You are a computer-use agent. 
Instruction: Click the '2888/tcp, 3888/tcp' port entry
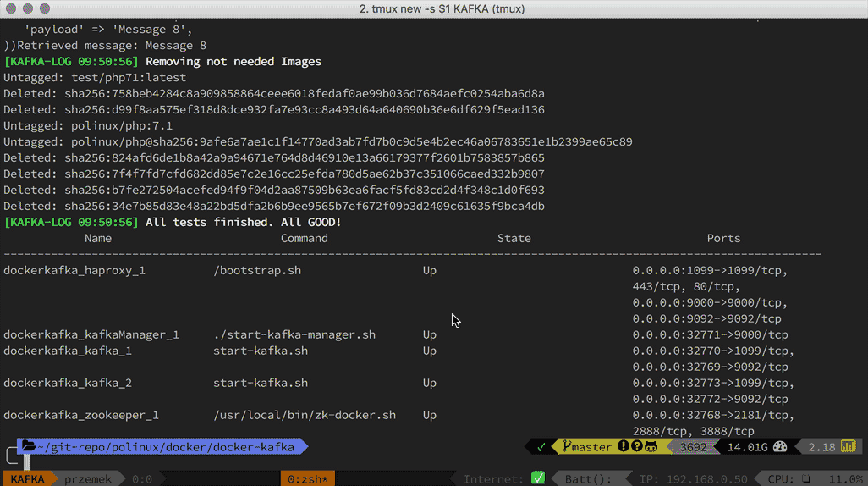[693, 431]
